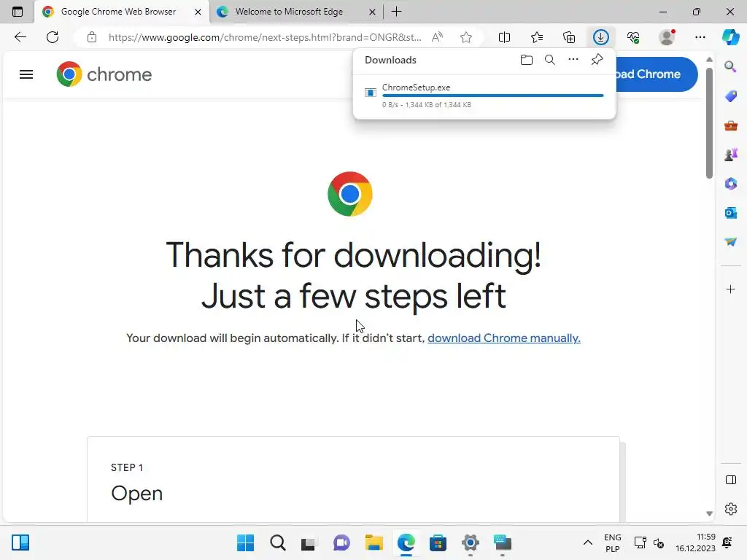Click the scrollbar down arrow
747x560 pixels.
[709, 513]
